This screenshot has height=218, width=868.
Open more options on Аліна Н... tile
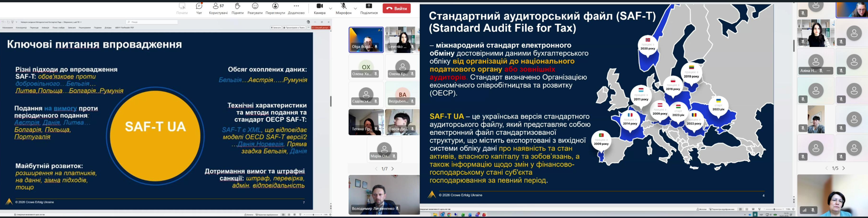828,71
